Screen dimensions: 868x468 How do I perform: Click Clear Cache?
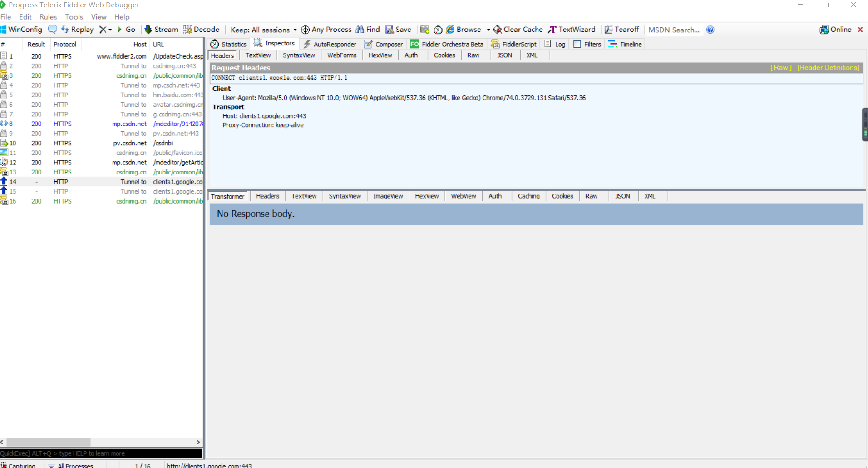(518, 30)
